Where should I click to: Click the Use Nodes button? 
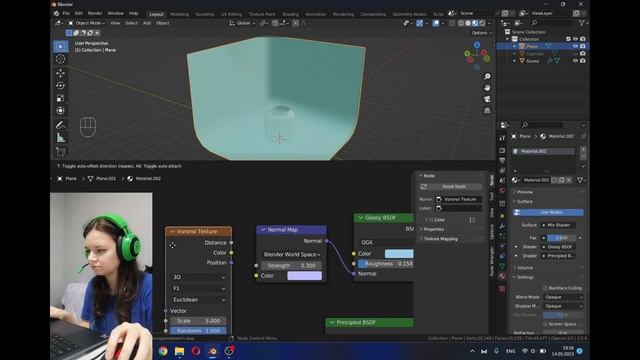[548, 212]
